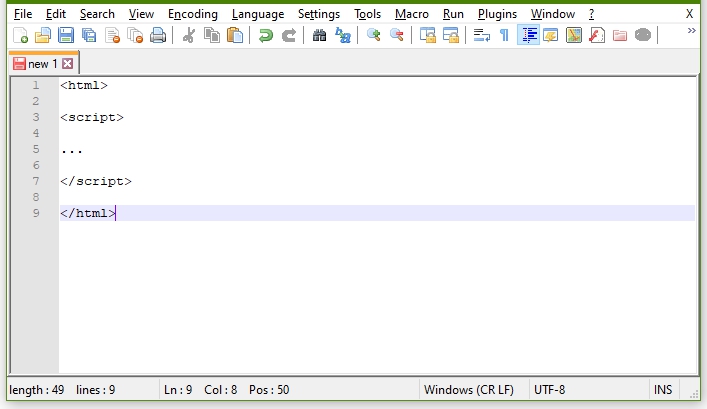Zoom out using the magnifier minus icon
Image resolution: width=707 pixels, height=409 pixels.
click(396, 35)
